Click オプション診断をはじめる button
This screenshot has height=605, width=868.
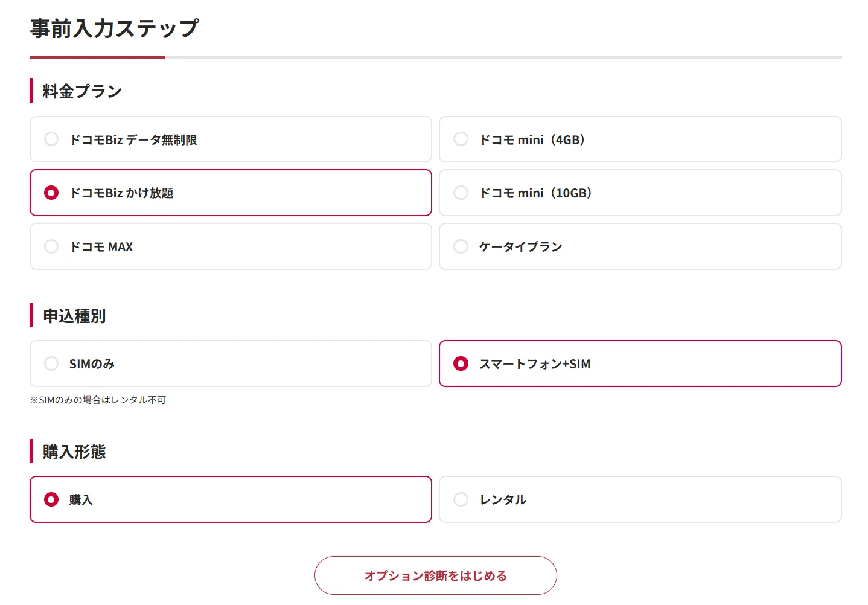click(435, 575)
